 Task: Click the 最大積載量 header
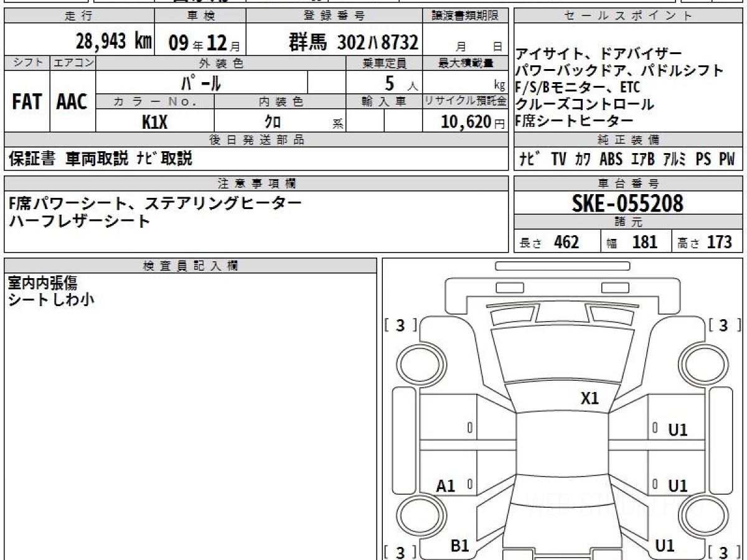point(466,63)
